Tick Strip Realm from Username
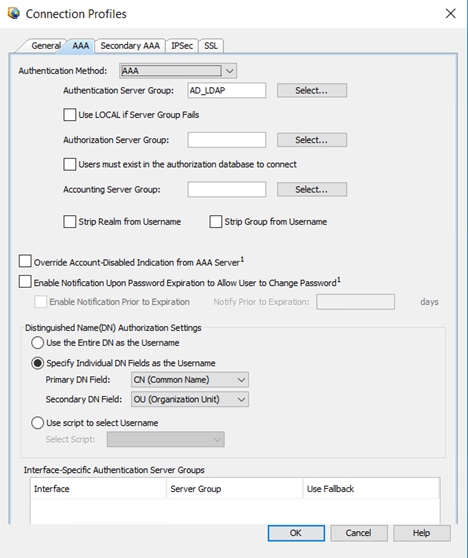Image resolution: width=468 pixels, height=558 pixels. pos(69,222)
